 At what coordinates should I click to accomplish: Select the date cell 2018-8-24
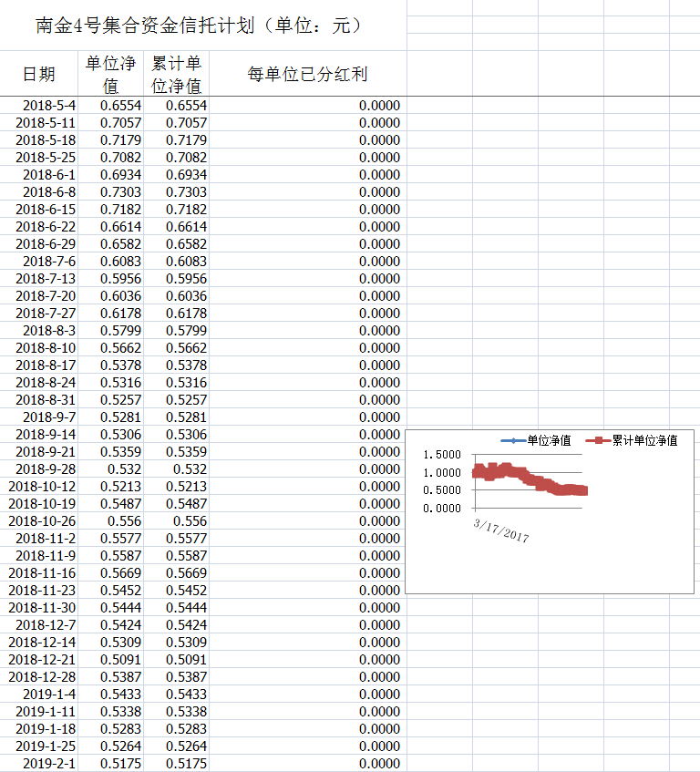pos(39,382)
